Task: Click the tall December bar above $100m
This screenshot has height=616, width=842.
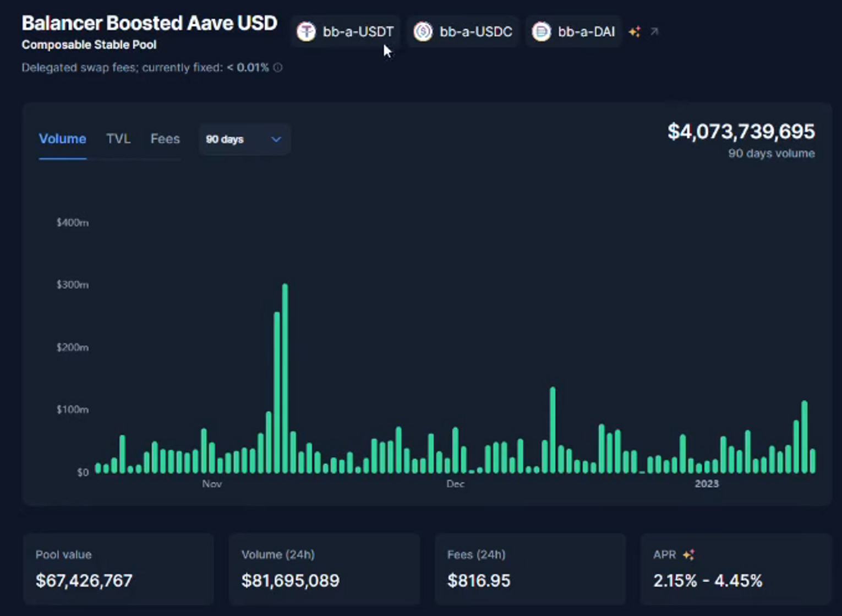Action: click(553, 430)
